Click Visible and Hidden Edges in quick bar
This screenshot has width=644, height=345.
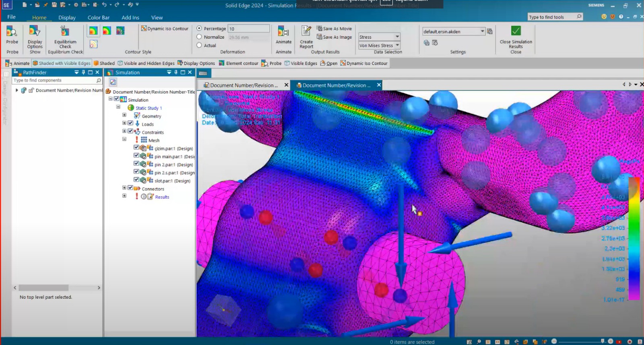146,63
